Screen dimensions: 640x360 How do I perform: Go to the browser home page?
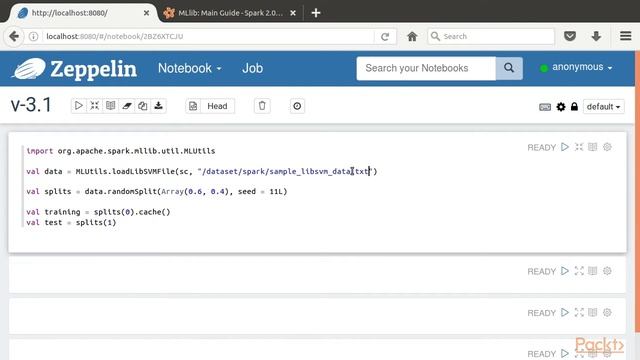pyautogui.click(x=412, y=36)
